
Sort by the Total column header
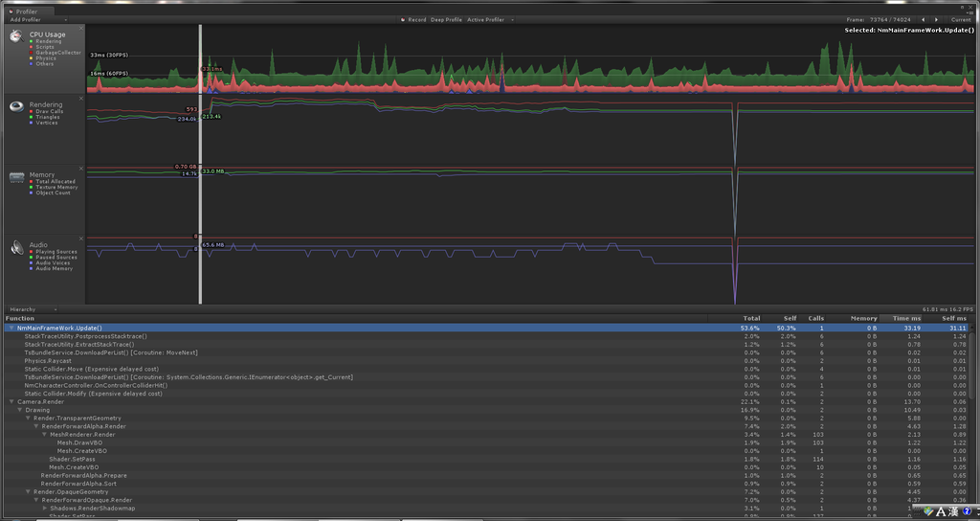751,318
